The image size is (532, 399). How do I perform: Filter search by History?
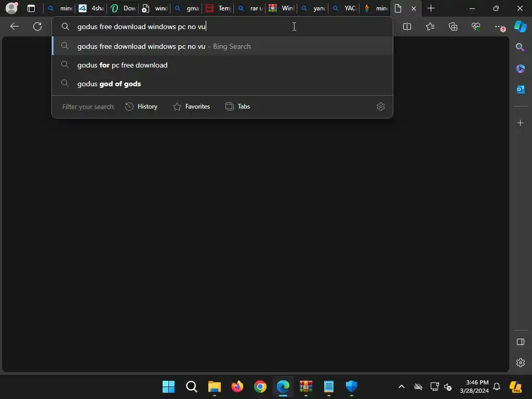pyautogui.click(x=141, y=107)
